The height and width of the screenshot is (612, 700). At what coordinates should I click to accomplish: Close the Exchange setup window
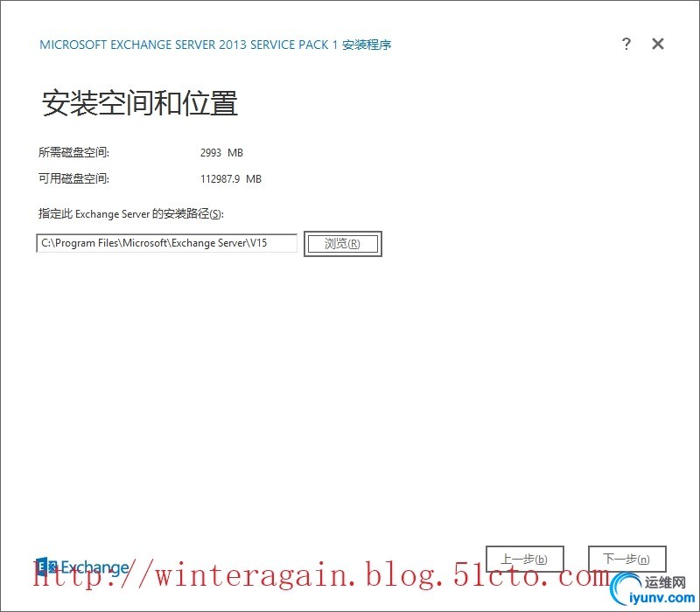tap(658, 44)
